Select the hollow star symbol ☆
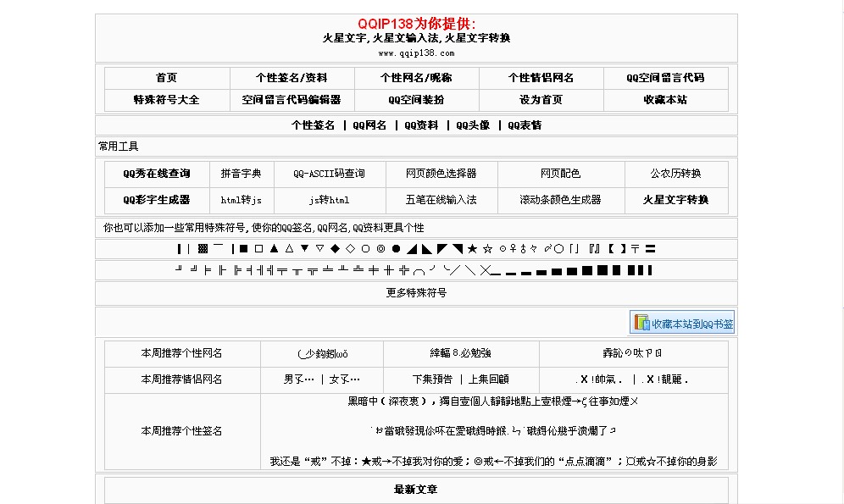 coord(487,248)
